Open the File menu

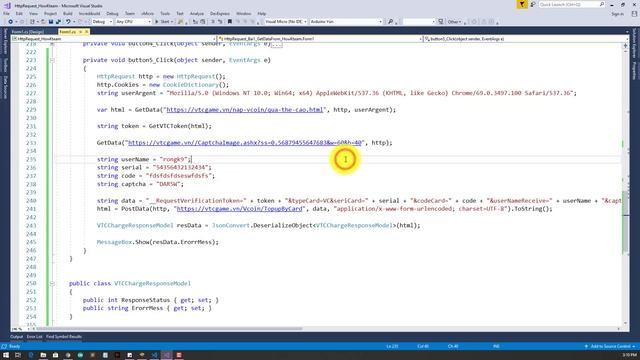[6, 13]
